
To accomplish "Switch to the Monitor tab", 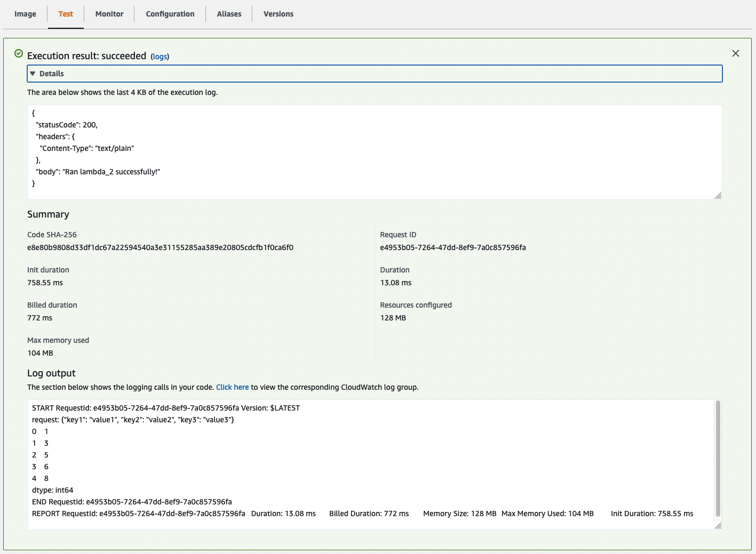I will pos(109,14).
